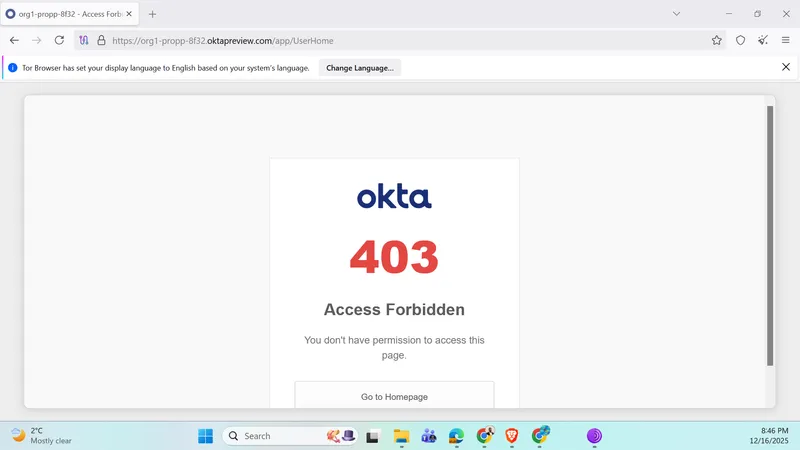The height and width of the screenshot is (450, 800).
Task: Open the hamburger application menu
Action: pyautogui.click(x=786, y=40)
